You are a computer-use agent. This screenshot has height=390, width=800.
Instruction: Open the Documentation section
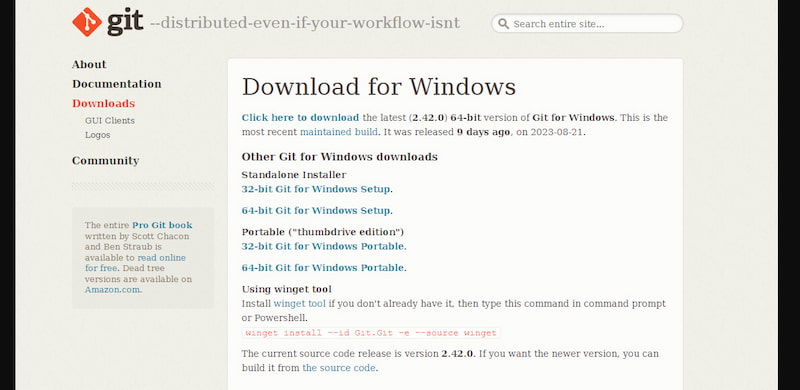point(117,84)
